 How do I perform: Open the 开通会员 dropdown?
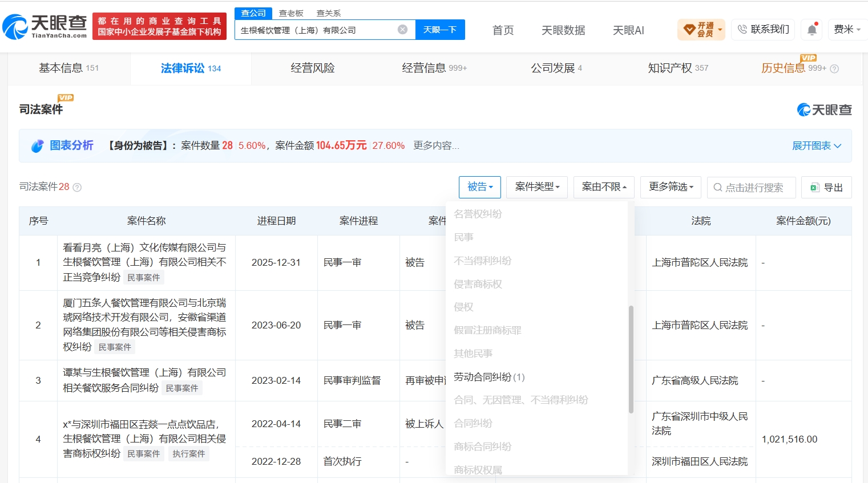pos(701,30)
